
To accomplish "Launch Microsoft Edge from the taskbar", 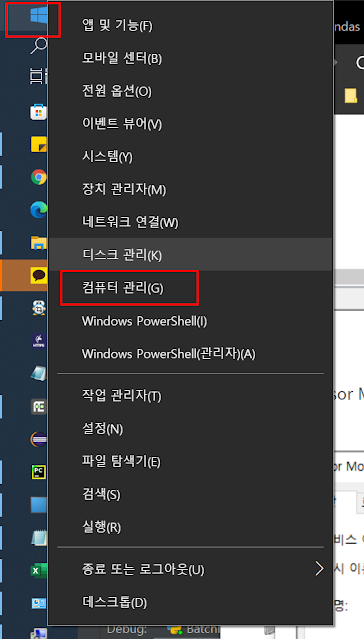I will 39,210.
